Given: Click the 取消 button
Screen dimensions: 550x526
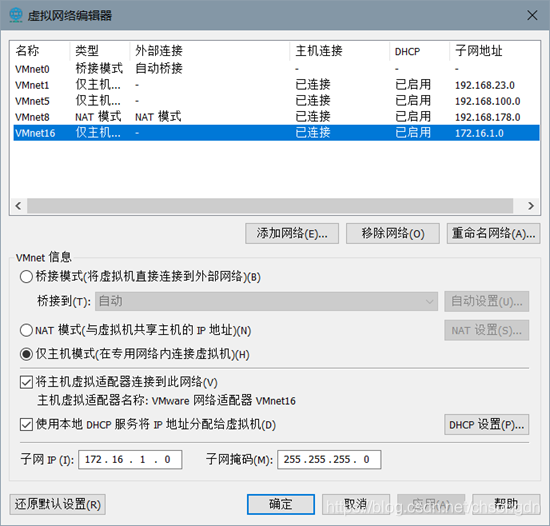Looking at the screenshot, I should pos(356,504).
